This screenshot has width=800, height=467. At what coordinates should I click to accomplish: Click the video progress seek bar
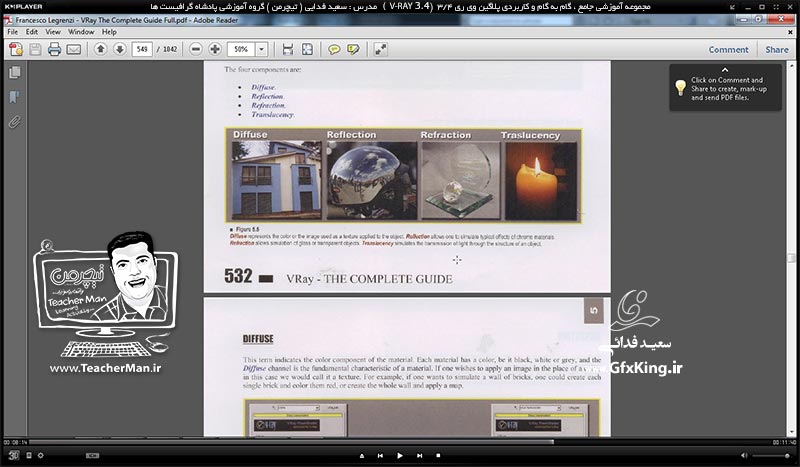401,442
